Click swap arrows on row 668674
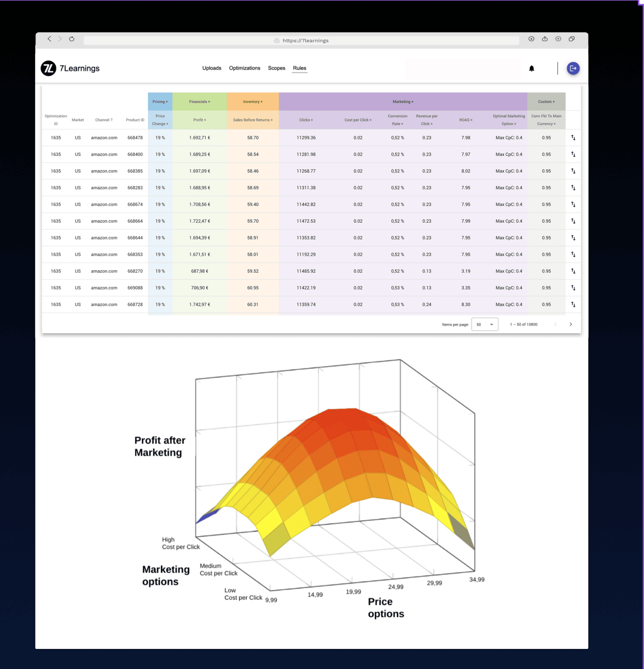Viewport: 644px width, 669px height. coord(573,204)
